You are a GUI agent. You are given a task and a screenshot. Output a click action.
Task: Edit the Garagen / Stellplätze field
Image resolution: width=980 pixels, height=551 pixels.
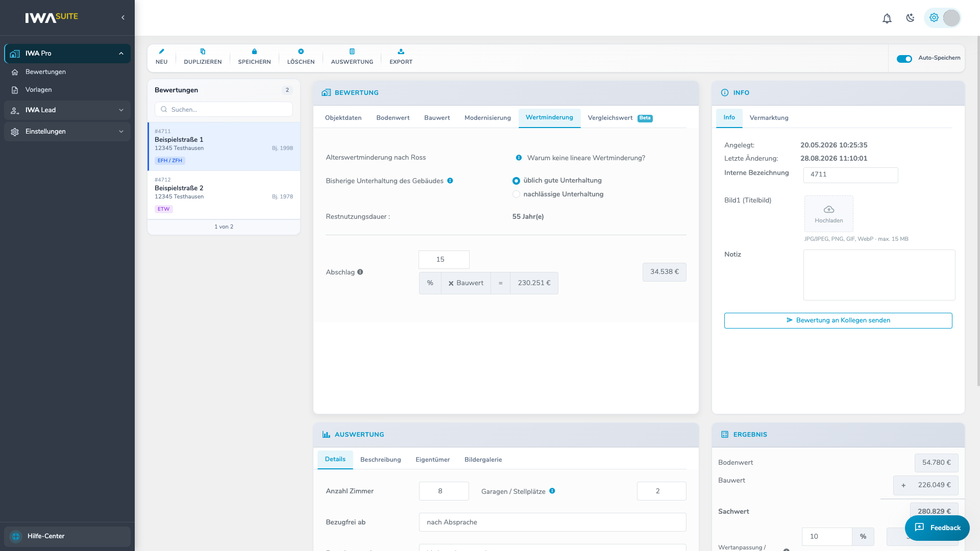pyautogui.click(x=661, y=491)
